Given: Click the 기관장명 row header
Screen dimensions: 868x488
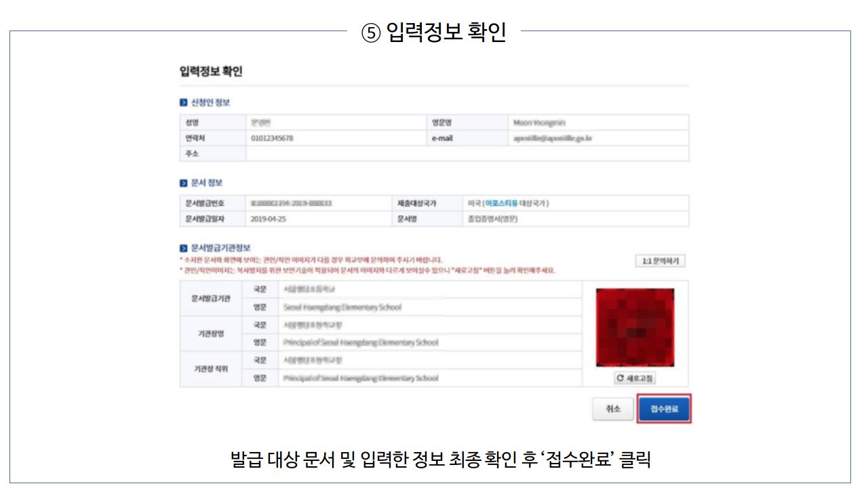Looking at the screenshot, I should pos(211,333).
